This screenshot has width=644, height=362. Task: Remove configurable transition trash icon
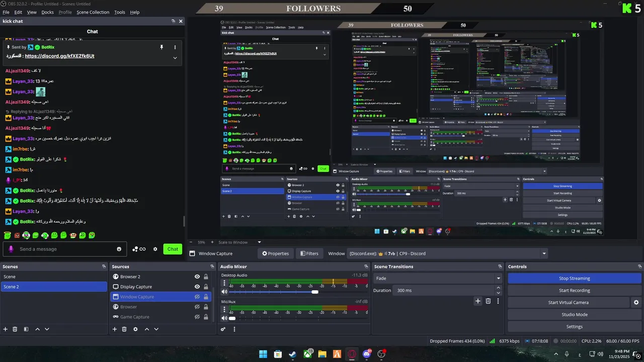488,301
